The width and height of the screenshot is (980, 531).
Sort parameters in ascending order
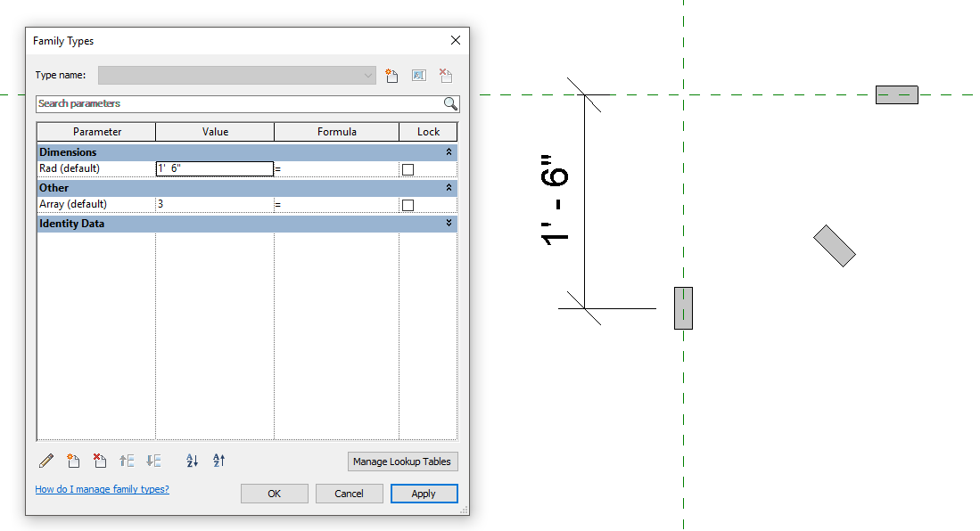coord(192,461)
